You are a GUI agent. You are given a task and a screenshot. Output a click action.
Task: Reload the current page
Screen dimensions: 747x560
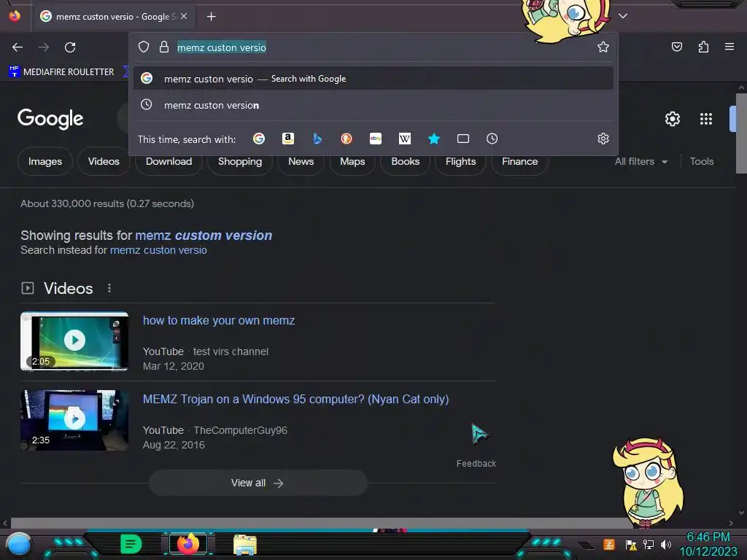tap(70, 47)
